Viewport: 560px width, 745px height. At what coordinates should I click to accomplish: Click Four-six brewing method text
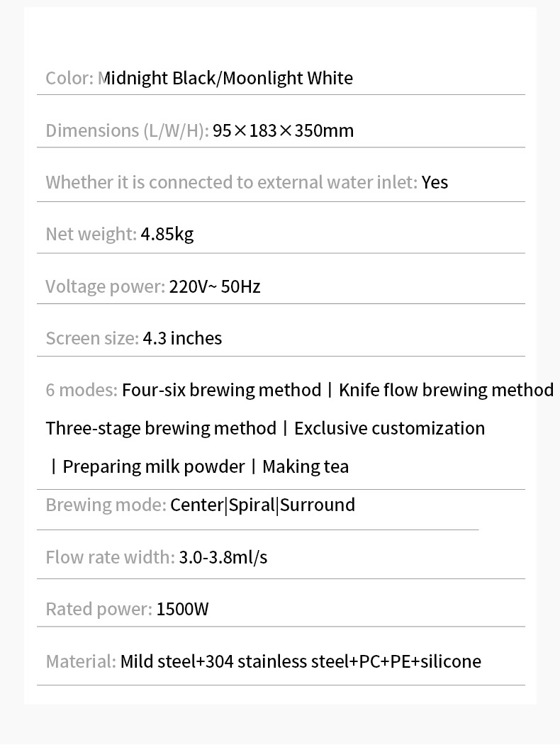pos(222,390)
